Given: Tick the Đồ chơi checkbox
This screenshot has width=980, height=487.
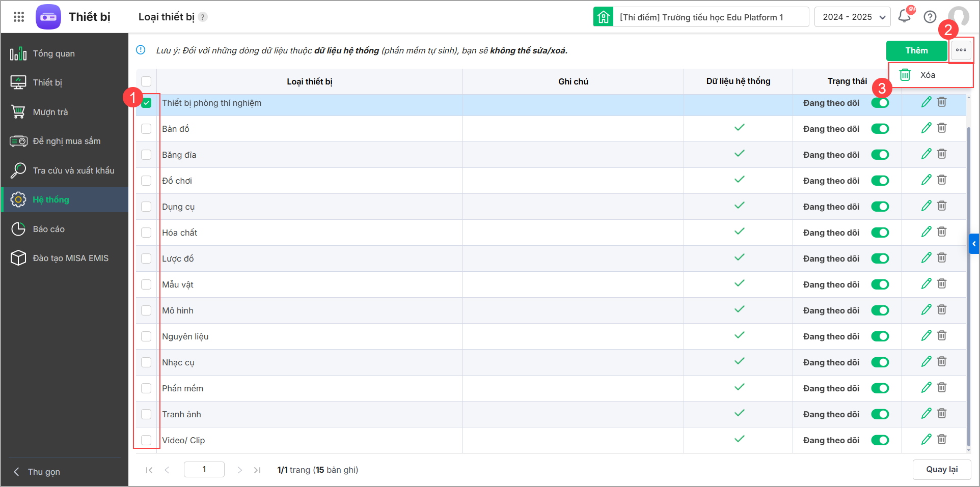Looking at the screenshot, I should (x=146, y=181).
